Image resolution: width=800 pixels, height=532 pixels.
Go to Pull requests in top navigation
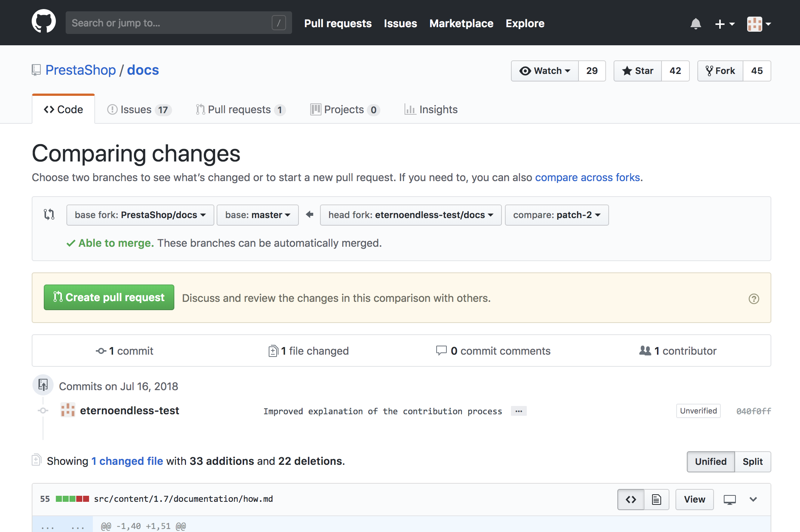click(338, 23)
